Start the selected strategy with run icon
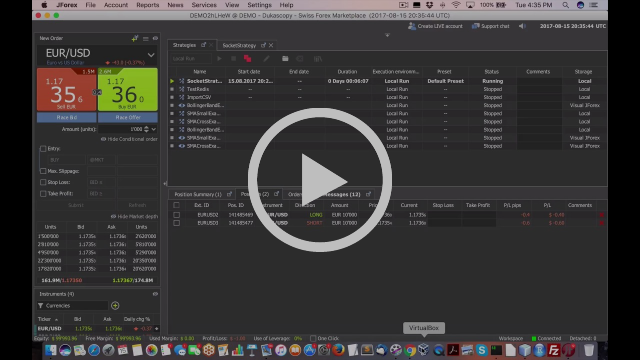The width and height of the screenshot is (640, 360). point(219,59)
